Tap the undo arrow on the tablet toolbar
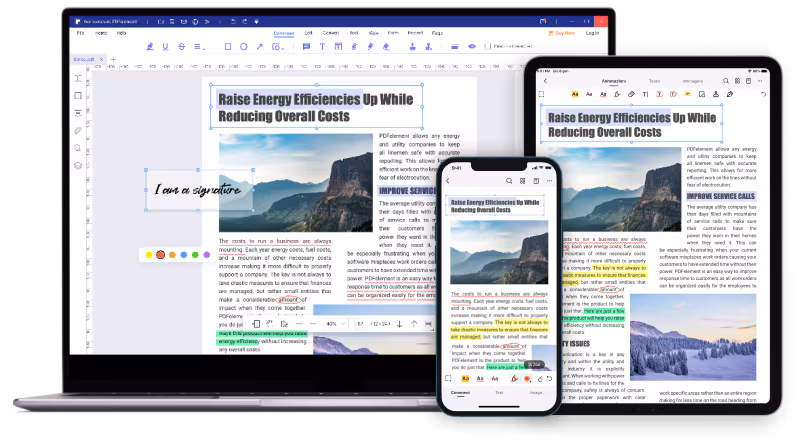 763,94
